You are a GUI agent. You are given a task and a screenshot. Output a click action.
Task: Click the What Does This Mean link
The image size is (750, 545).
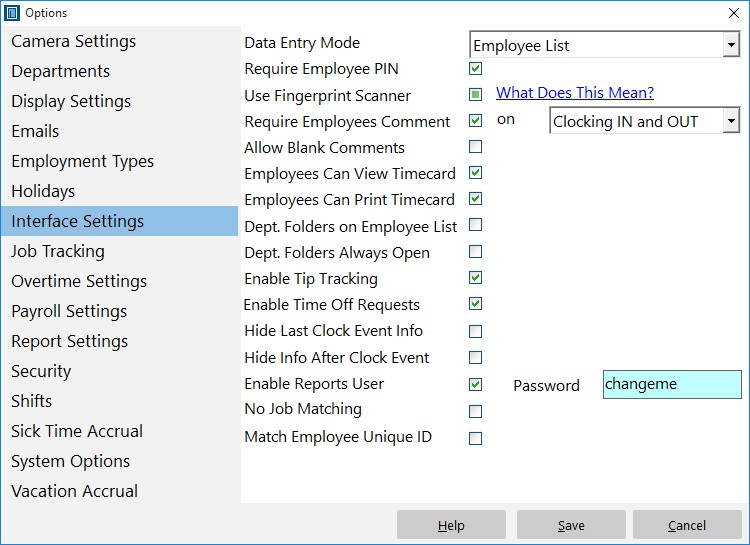(x=575, y=93)
